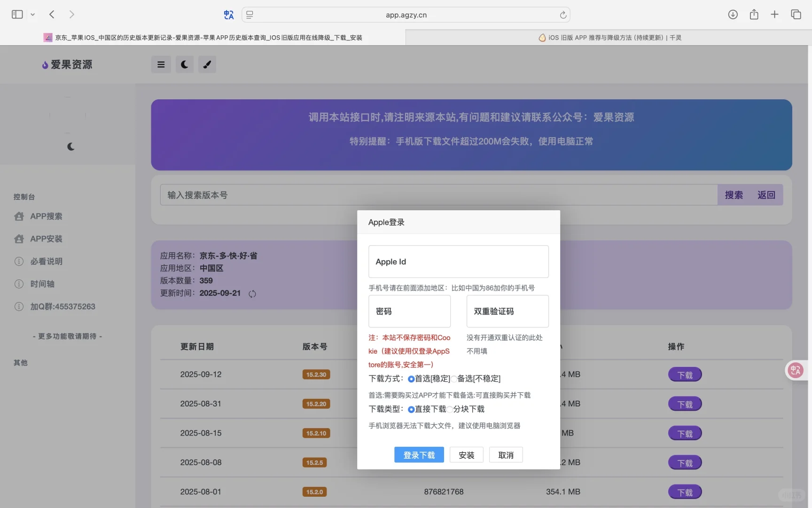Open the hamburger menu at page top
This screenshot has height=508, width=812.
pos(161,64)
